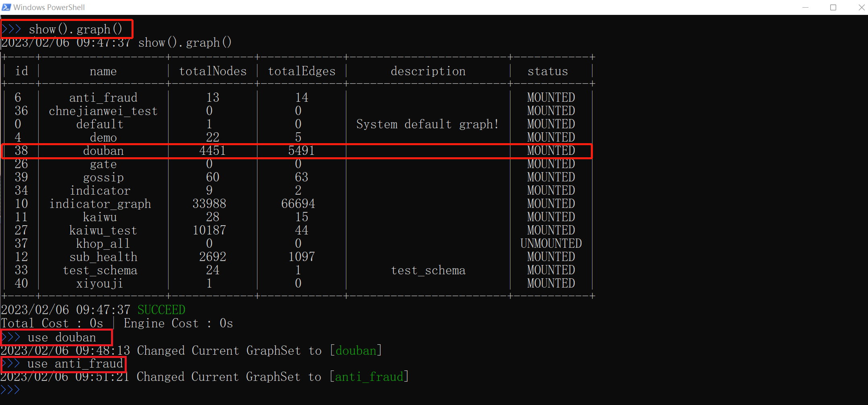Click the 'totalEdges' column header
The height and width of the screenshot is (405, 868).
point(302,72)
